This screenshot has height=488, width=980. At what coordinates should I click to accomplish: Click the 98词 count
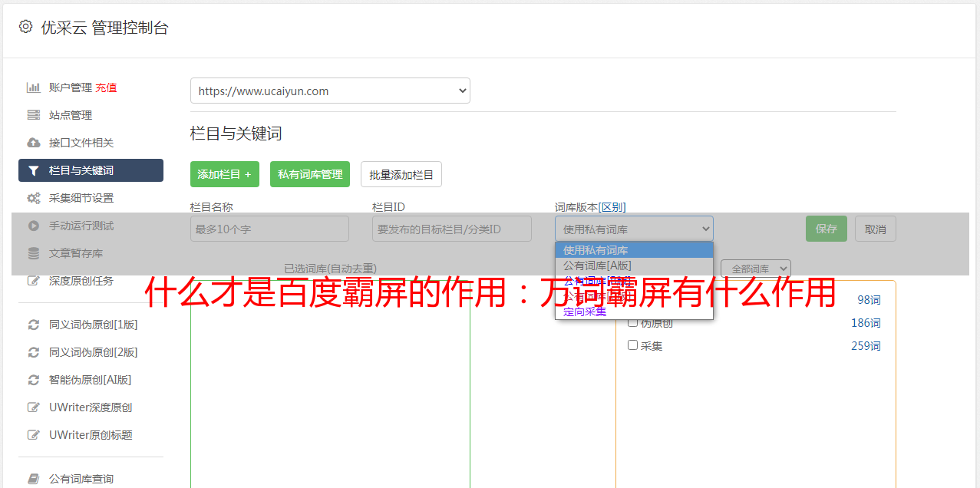click(x=869, y=300)
